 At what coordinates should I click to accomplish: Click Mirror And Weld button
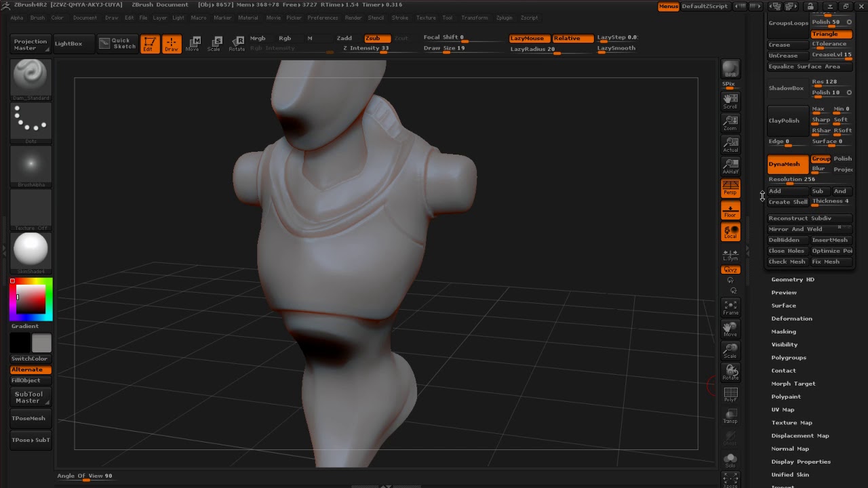[x=810, y=229]
